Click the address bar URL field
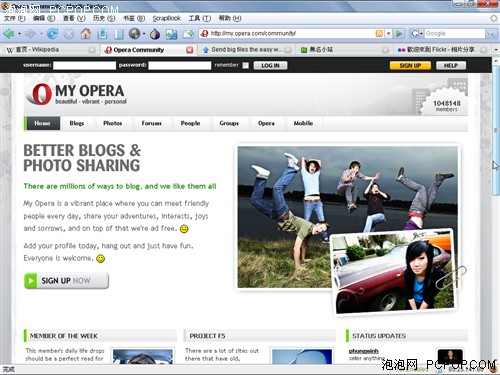 click(x=292, y=33)
